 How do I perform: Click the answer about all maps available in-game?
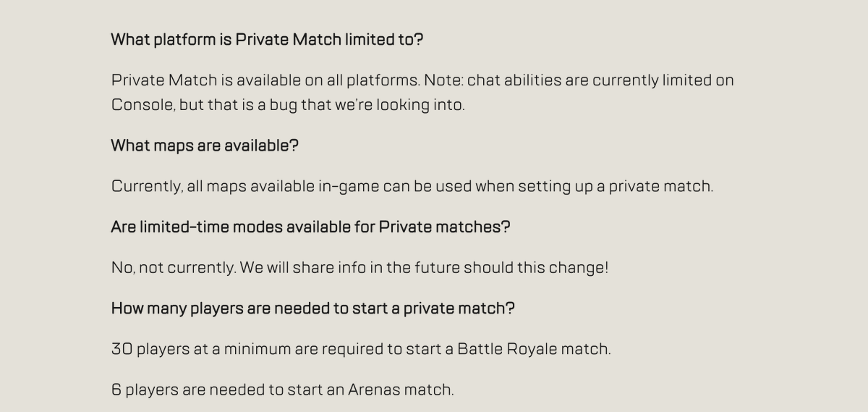click(412, 186)
